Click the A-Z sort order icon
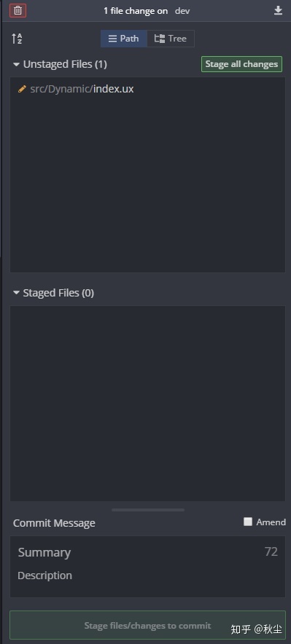This screenshot has width=291, height=644. tap(17, 39)
